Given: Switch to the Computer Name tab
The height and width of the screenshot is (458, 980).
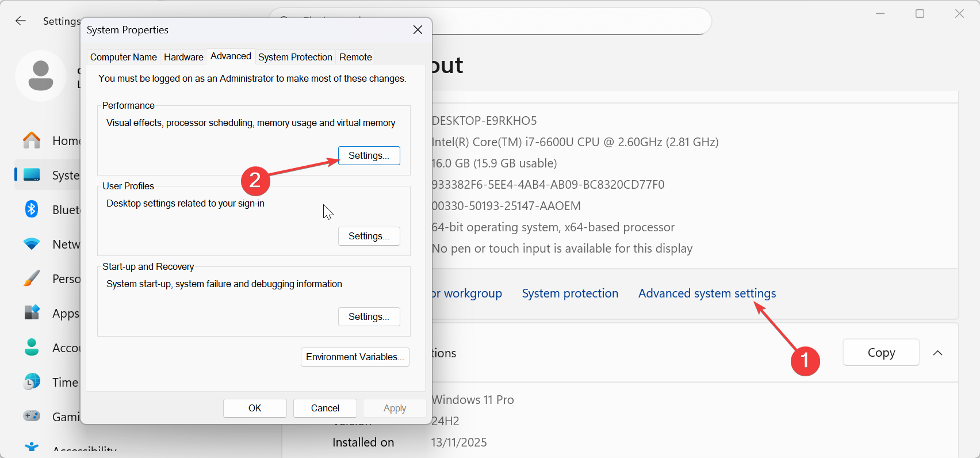Looking at the screenshot, I should click(124, 57).
